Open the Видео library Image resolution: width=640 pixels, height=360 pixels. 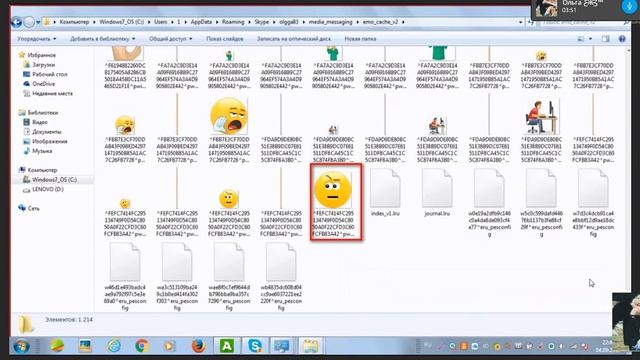[x=40, y=122]
